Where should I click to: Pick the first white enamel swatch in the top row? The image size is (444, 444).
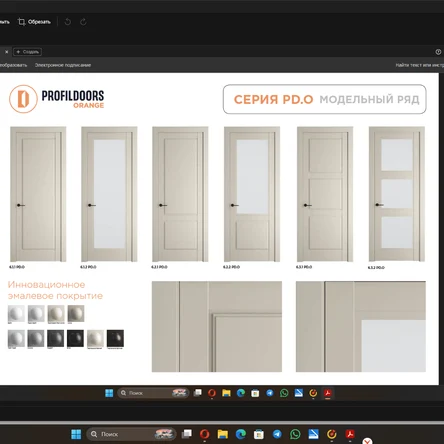pyautogui.click(x=16, y=314)
